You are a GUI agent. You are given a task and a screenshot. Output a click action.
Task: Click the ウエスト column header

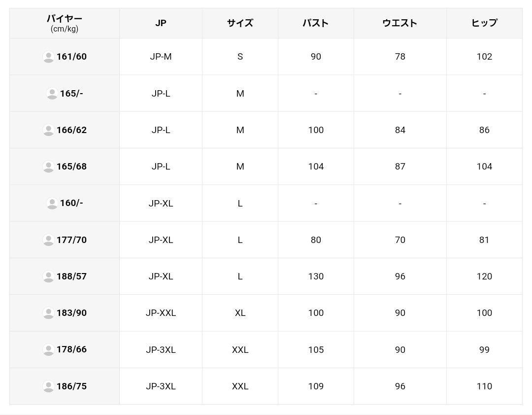400,23
